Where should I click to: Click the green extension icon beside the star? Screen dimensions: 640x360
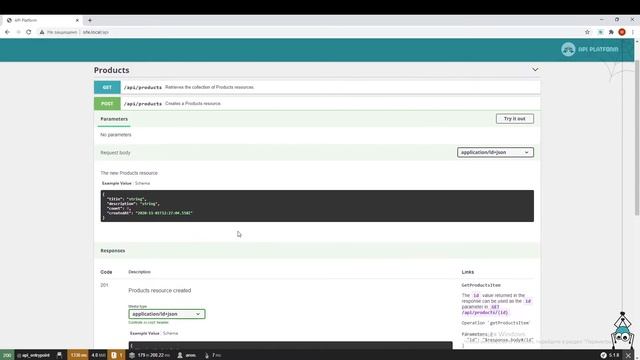pyautogui.click(x=600, y=32)
